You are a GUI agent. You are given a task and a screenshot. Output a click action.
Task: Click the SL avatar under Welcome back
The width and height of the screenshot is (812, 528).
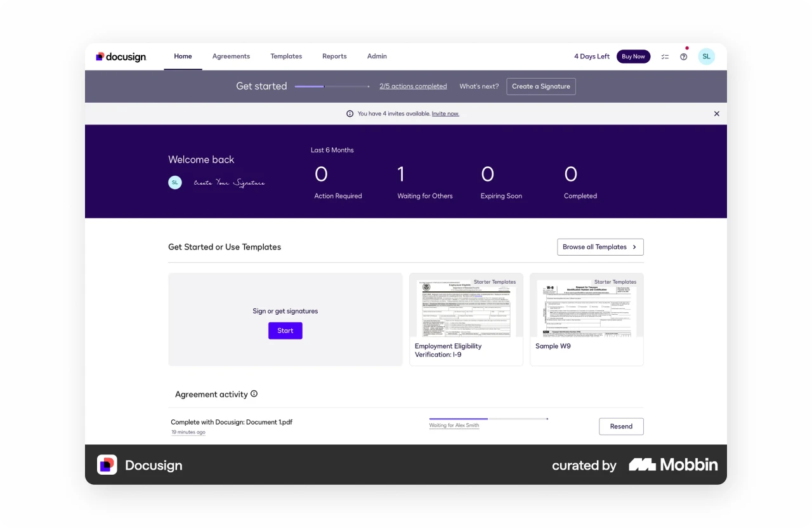pos(174,182)
